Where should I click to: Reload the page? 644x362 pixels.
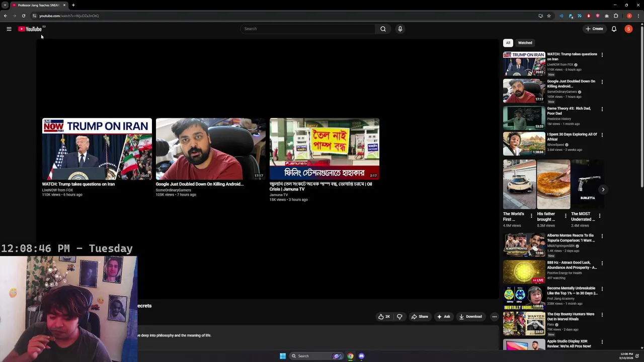[x=23, y=16]
